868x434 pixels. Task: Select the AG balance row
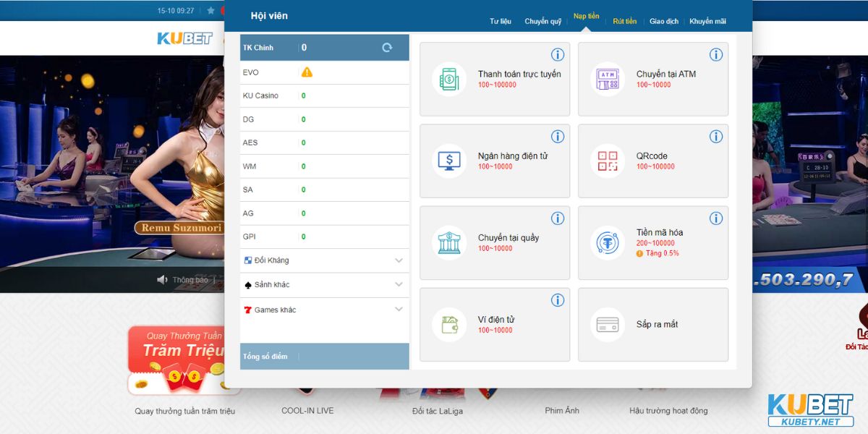tap(325, 213)
